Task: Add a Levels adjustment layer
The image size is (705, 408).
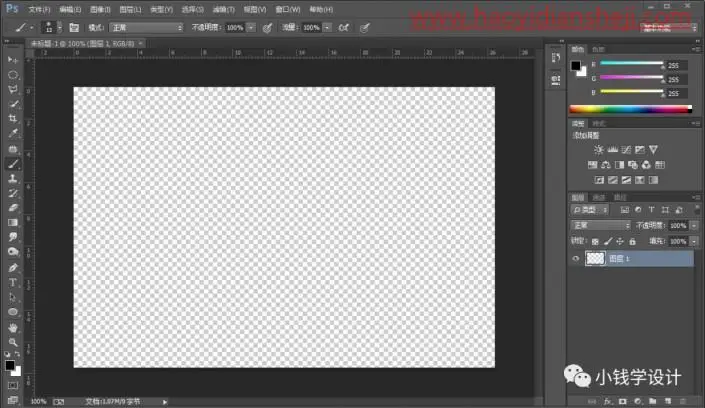Action: (x=612, y=150)
